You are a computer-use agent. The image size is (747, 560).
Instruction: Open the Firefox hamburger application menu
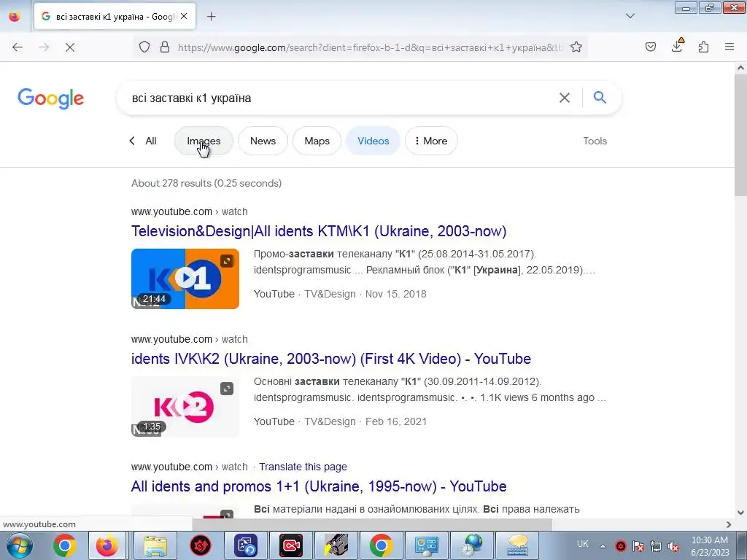[x=729, y=47]
